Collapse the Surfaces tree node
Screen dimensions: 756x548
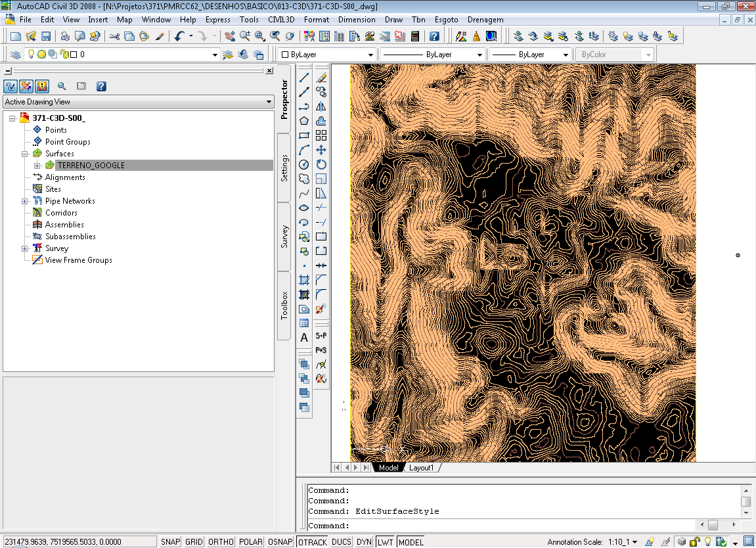[x=25, y=154]
